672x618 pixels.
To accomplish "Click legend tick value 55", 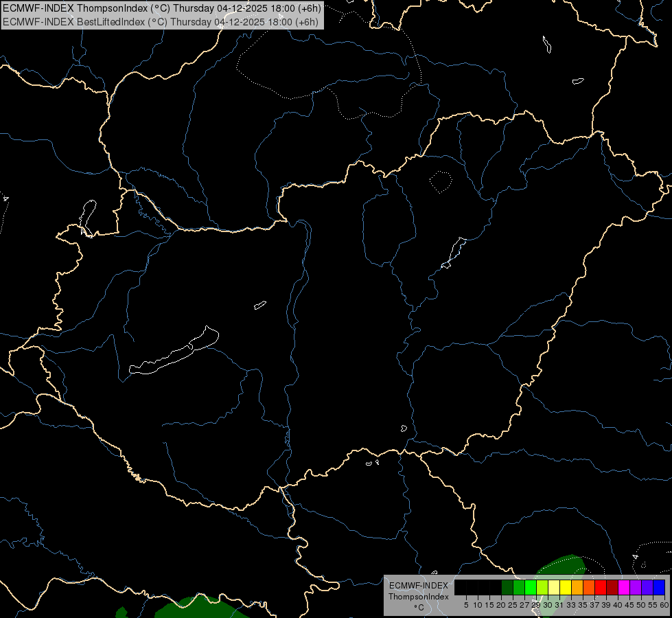I will click(x=653, y=605).
